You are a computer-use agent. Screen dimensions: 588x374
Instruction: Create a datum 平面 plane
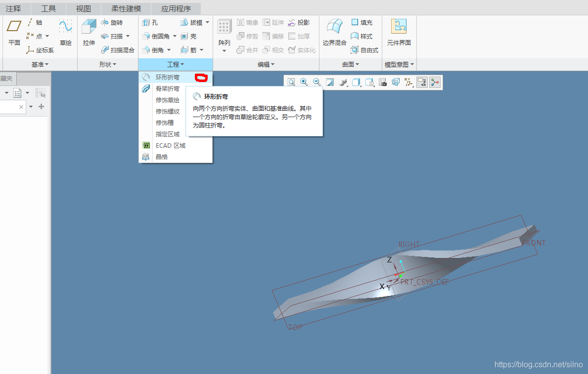point(14,33)
